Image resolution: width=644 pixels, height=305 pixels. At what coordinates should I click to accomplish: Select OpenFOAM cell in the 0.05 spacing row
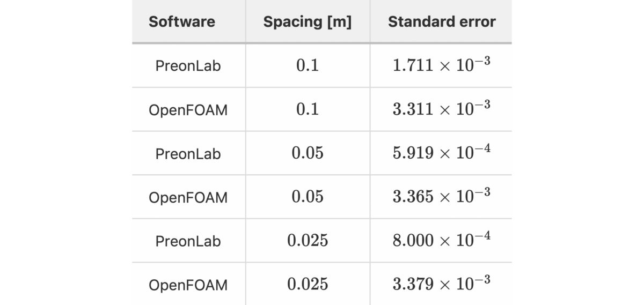[x=188, y=197]
